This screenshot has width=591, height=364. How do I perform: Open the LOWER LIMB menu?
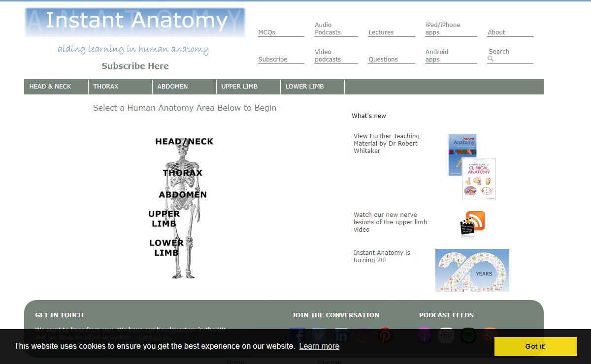(x=312, y=87)
